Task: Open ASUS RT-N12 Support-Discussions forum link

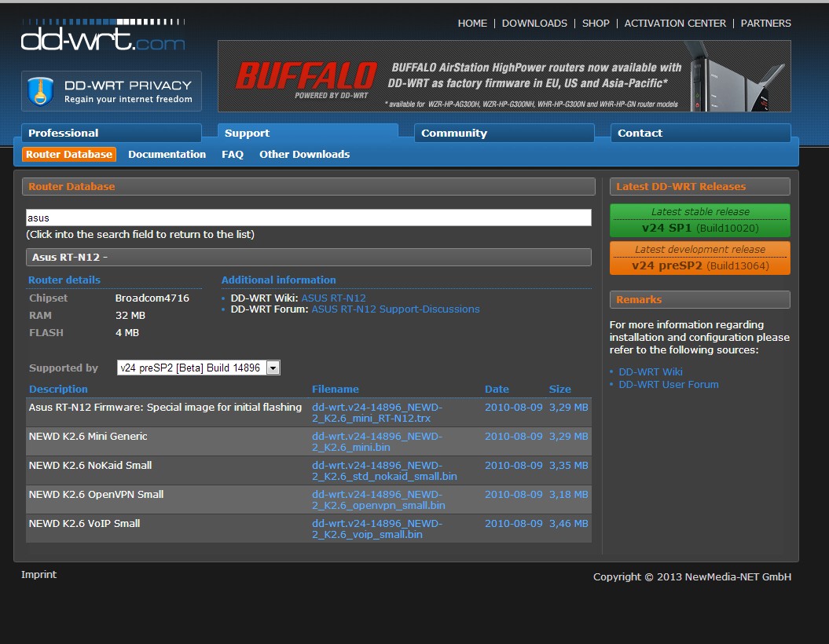Action: (395, 309)
